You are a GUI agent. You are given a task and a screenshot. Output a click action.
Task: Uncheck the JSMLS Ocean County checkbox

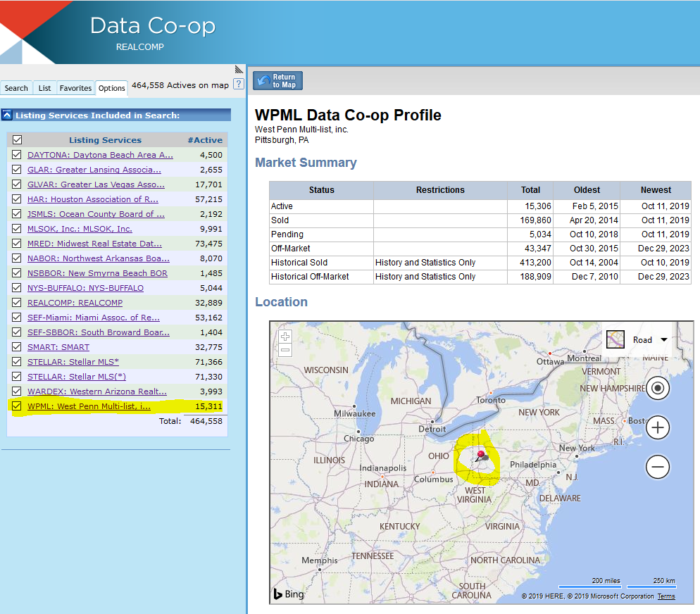click(16, 213)
